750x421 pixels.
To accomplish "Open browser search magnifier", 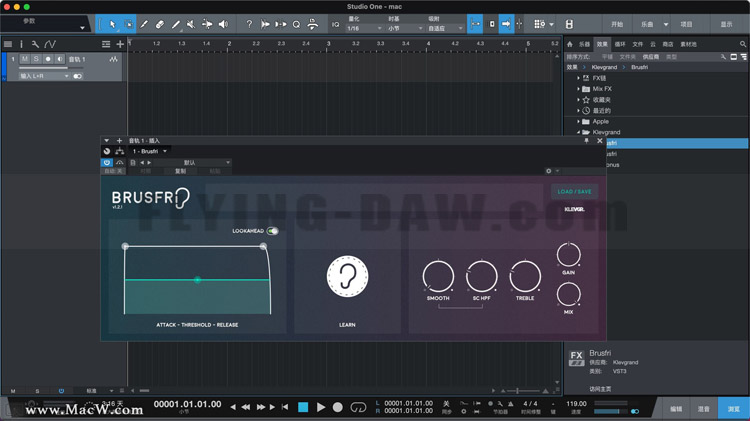I will pyautogui.click(x=743, y=44).
